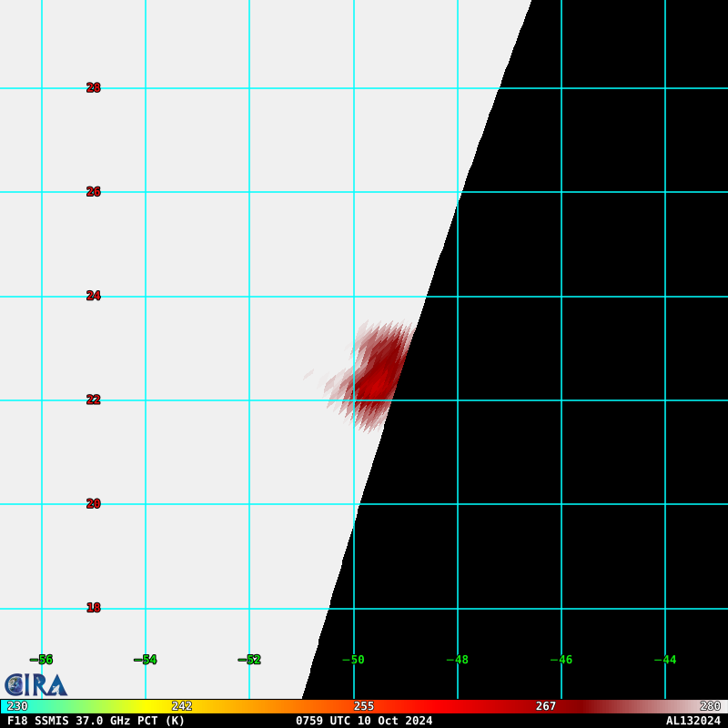The height and width of the screenshot is (728, 728).
Task: Click the 242 value on the color scale
Action: tap(182, 706)
